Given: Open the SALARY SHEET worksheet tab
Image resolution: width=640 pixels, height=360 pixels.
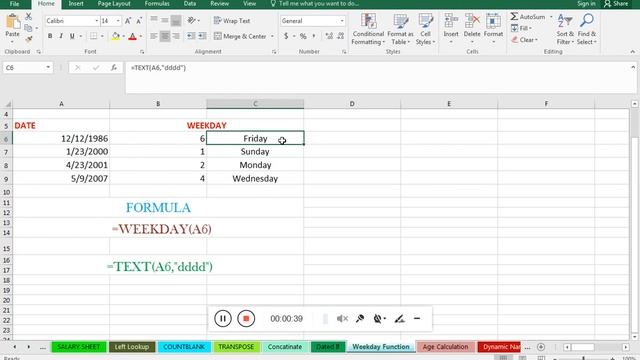Looking at the screenshot, I should (x=78, y=347).
